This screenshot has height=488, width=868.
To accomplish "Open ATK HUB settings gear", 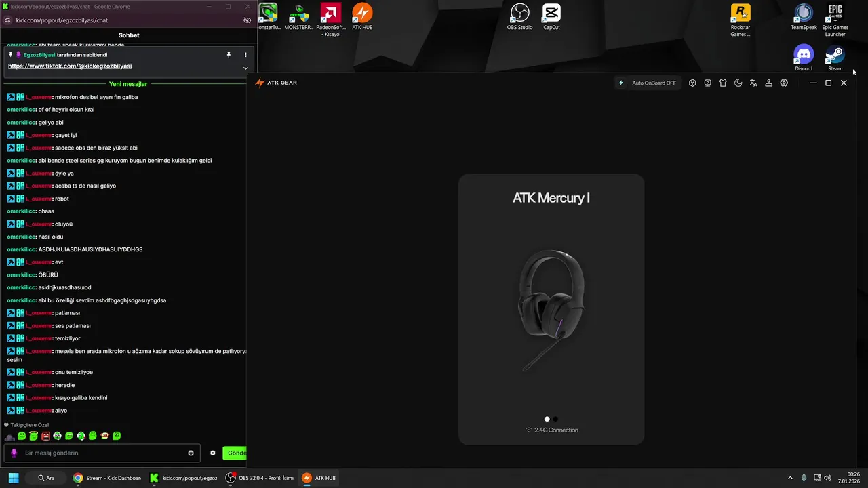I will (x=784, y=83).
